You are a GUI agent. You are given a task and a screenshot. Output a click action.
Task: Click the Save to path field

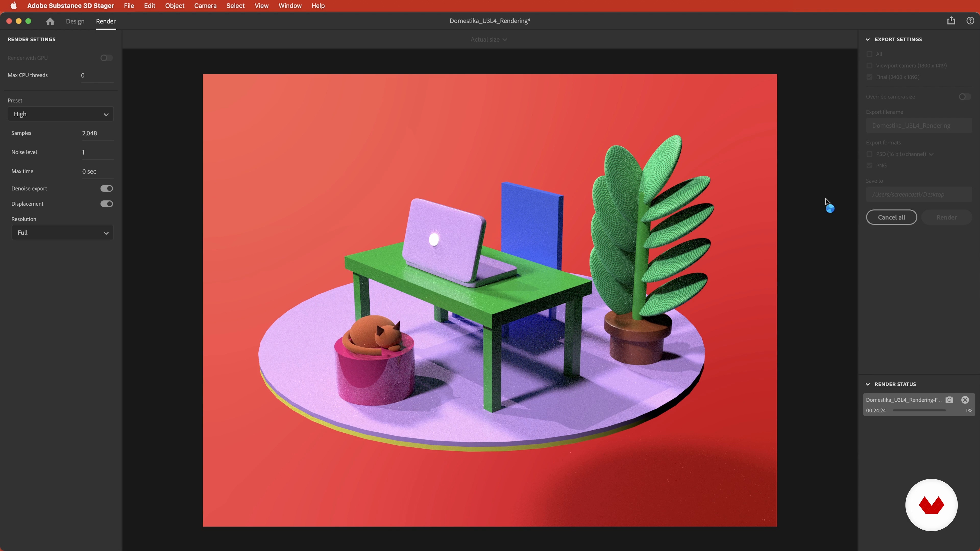pos(919,194)
